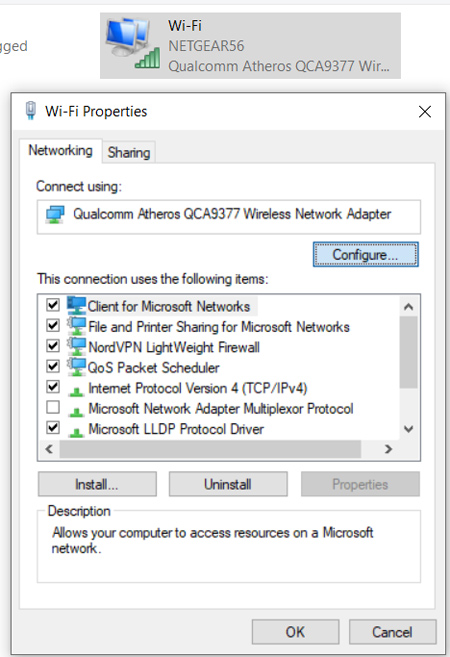
Task: Click the Install... button
Action: click(97, 484)
